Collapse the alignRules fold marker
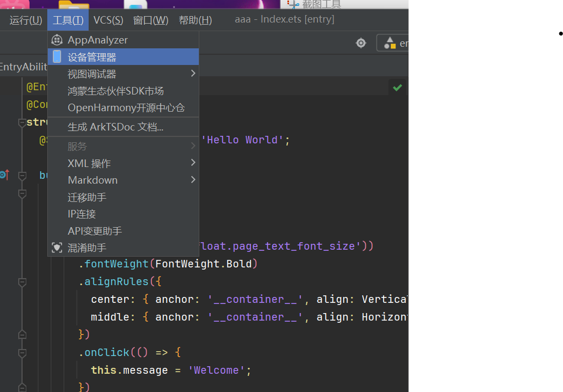This screenshot has width=563, height=392. click(x=22, y=282)
